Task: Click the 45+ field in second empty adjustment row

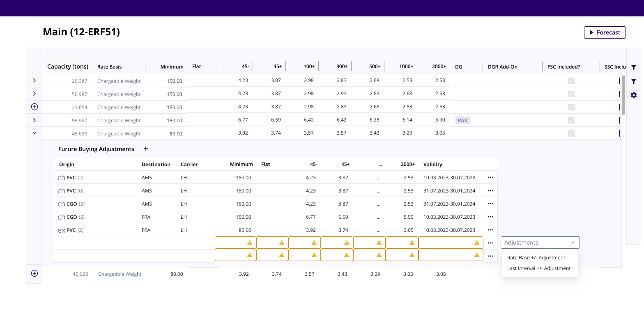Action: point(337,255)
